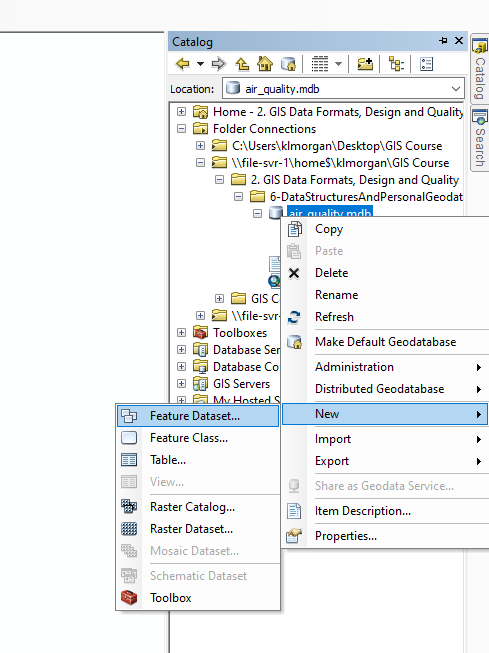Select Folder Connections in the tree
Viewport: 489px width, 653px height.
264,129
